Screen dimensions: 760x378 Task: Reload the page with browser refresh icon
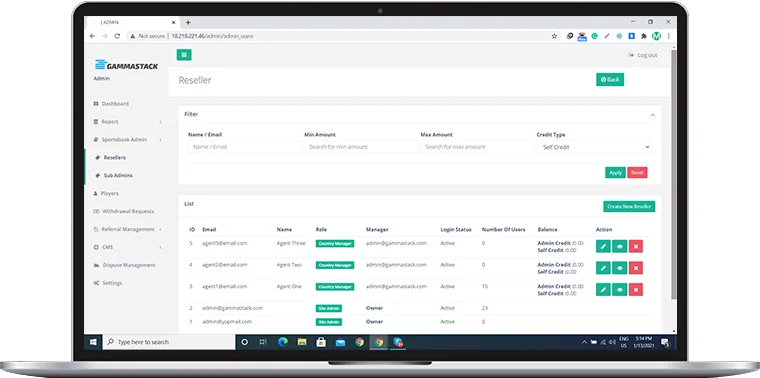pos(117,36)
